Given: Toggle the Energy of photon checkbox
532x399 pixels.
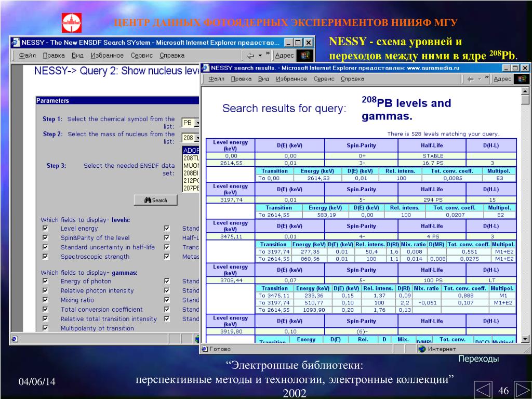Looking at the screenshot, I should pos(45,281).
